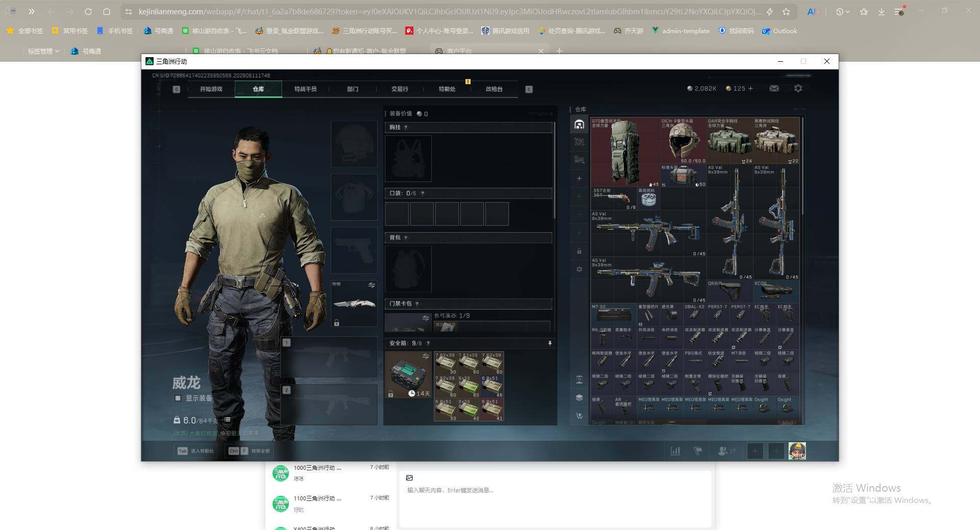
Task: Click the chat message input field
Action: (x=555, y=490)
